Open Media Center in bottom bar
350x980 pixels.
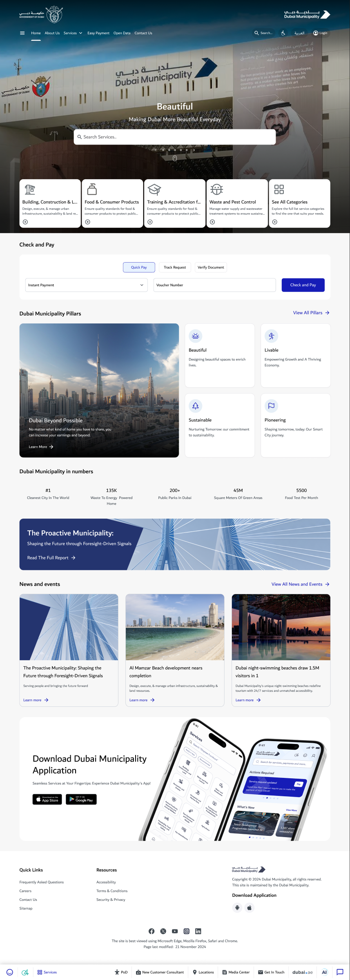[236, 972]
